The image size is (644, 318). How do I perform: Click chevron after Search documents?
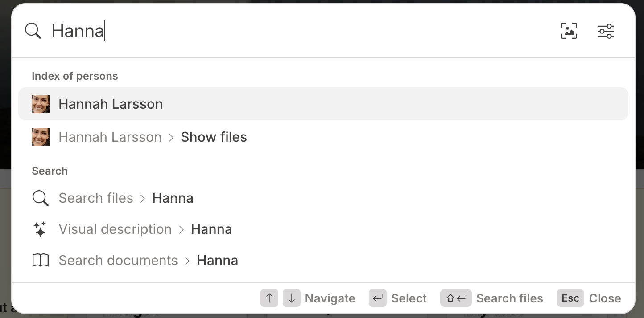187,261
